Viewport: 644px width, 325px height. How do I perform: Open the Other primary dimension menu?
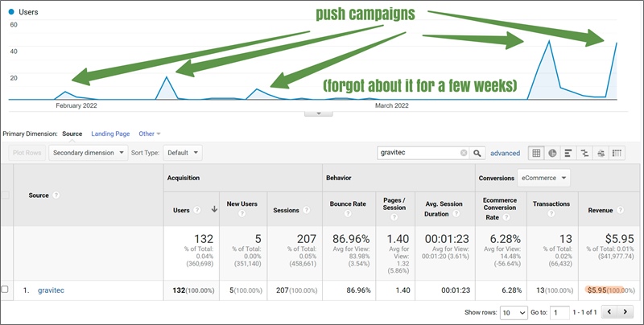(149, 134)
